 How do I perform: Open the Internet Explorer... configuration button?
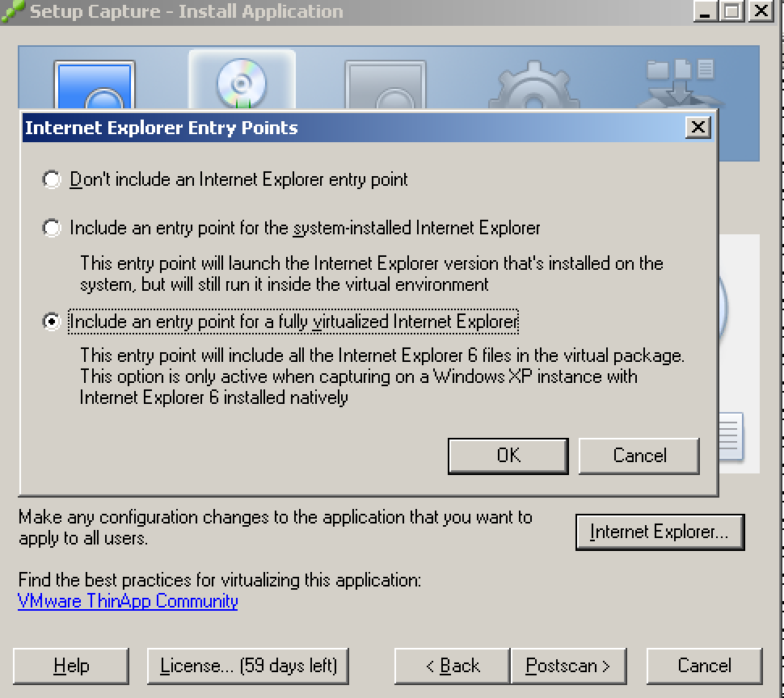tap(660, 532)
